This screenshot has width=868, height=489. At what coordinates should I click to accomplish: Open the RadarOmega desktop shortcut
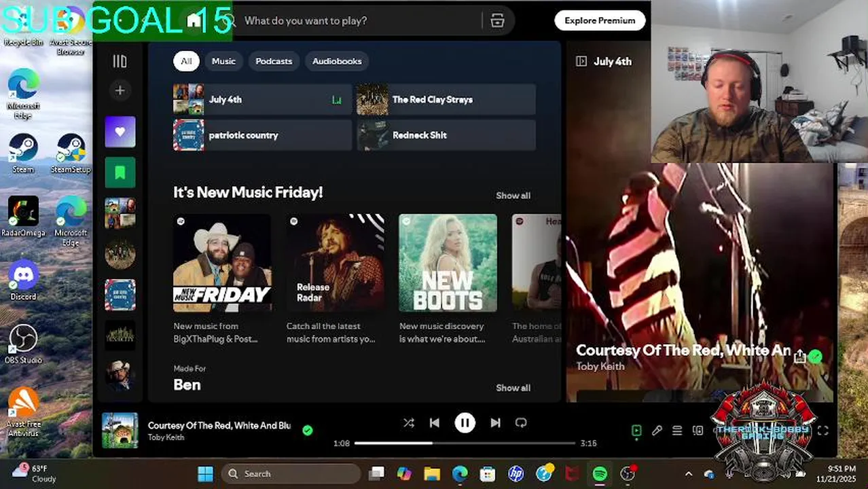pos(23,217)
